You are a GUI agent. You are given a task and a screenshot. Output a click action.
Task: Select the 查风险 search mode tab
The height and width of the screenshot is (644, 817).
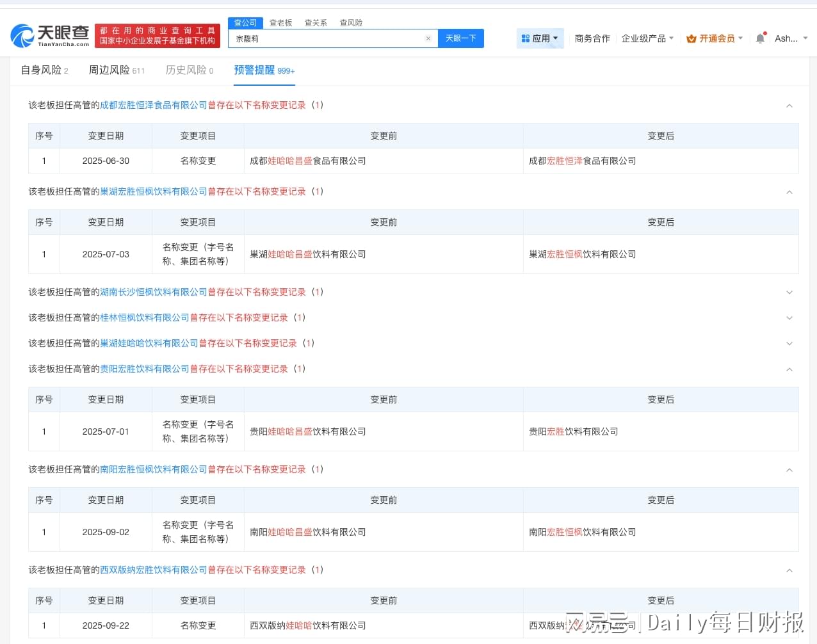pyautogui.click(x=351, y=23)
